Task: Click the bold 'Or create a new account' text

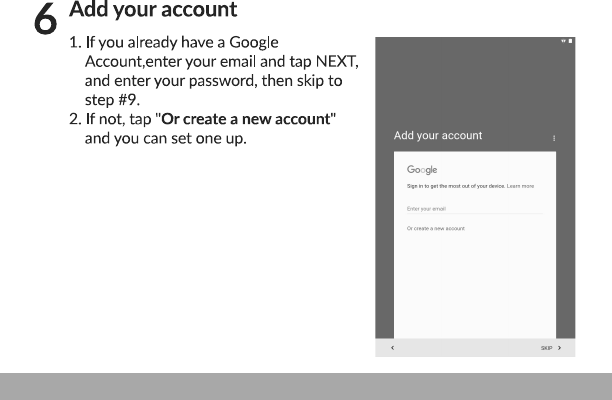Action: point(248,119)
